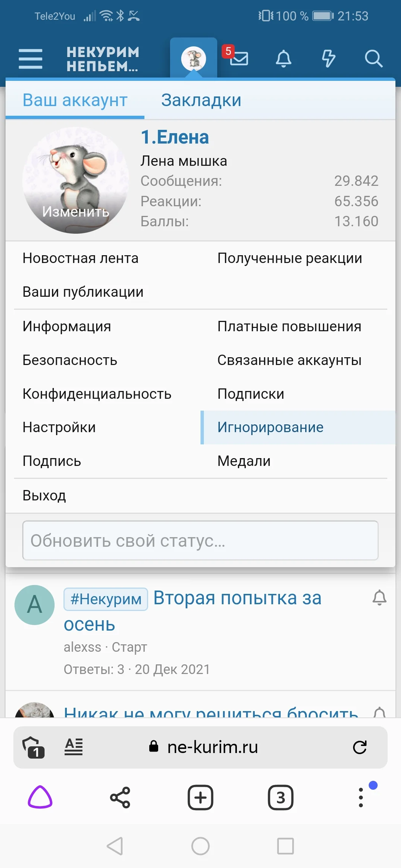View reactions count 65.356
401x868 pixels.
pos(356,201)
